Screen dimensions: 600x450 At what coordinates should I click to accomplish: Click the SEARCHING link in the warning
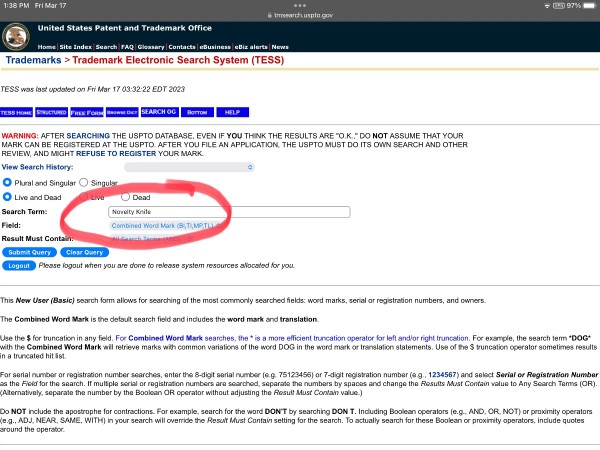(88, 136)
